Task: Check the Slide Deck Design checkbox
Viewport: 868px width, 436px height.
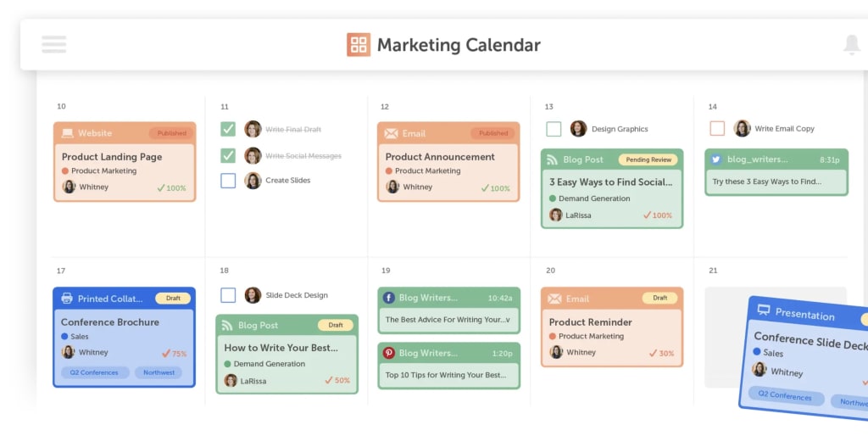Action: click(228, 295)
